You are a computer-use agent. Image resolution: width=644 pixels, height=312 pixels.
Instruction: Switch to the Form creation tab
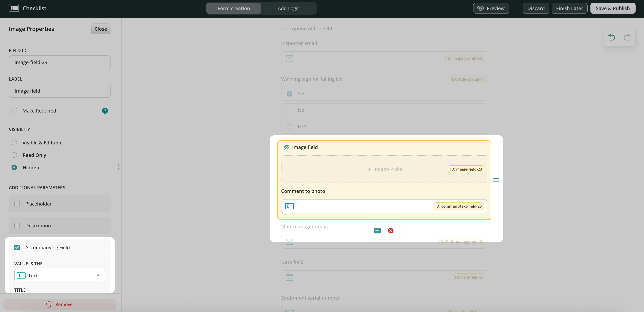233,8
